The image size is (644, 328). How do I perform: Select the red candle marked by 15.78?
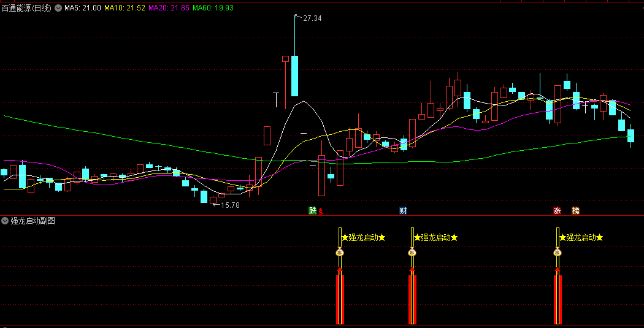[213, 200]
